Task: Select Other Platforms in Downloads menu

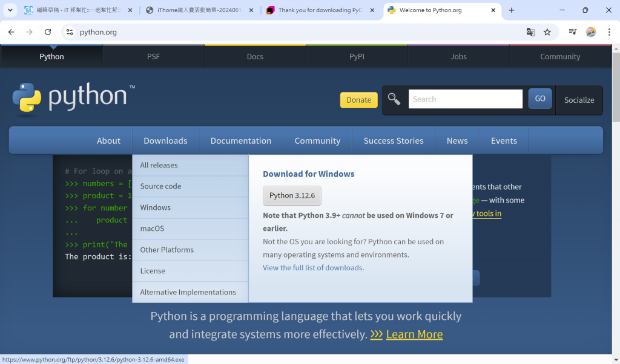Action: 190,250
